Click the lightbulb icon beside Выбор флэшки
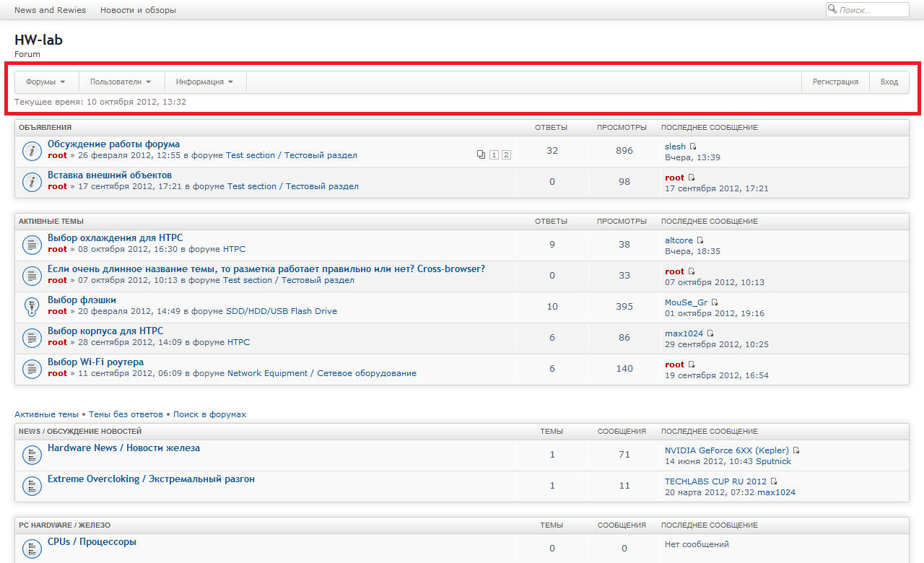The image size is (924, 563). 31,306
